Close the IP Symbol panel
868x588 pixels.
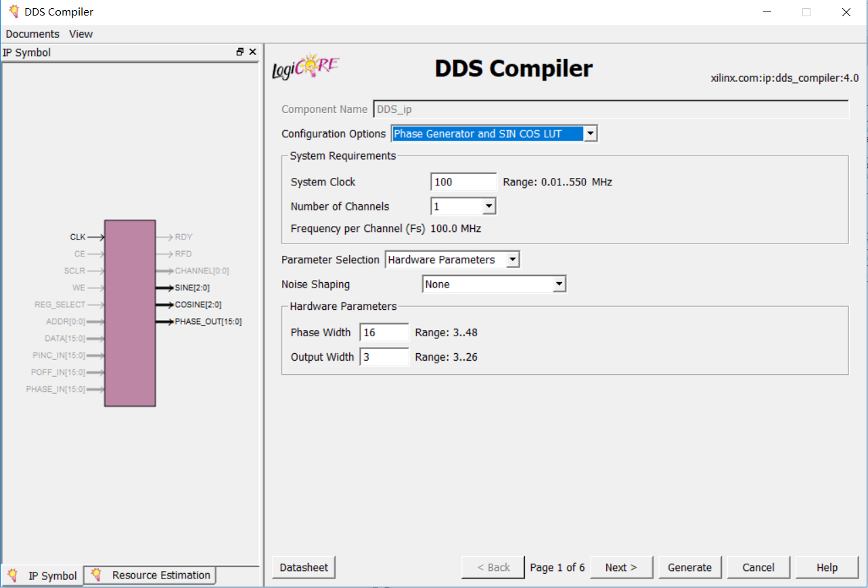253,51
